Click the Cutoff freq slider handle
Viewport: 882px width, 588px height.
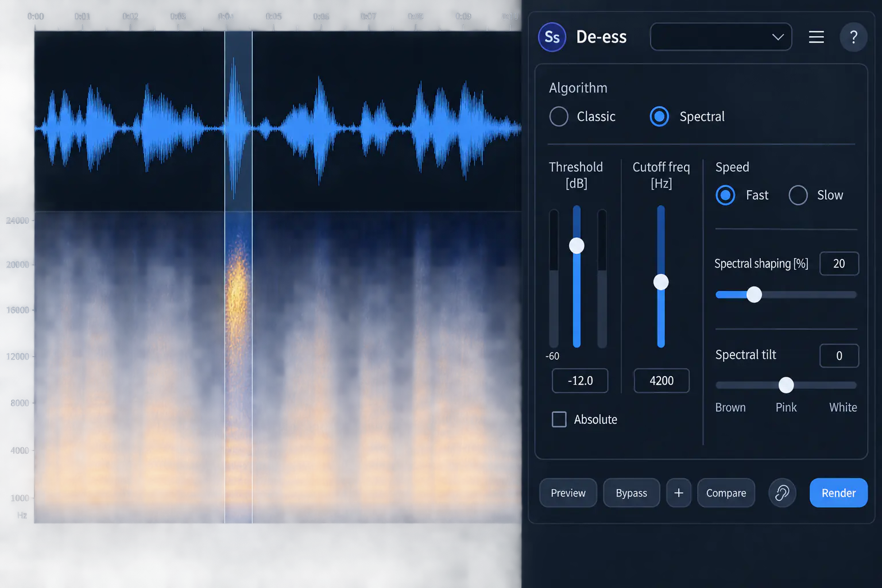pos(661,282)
